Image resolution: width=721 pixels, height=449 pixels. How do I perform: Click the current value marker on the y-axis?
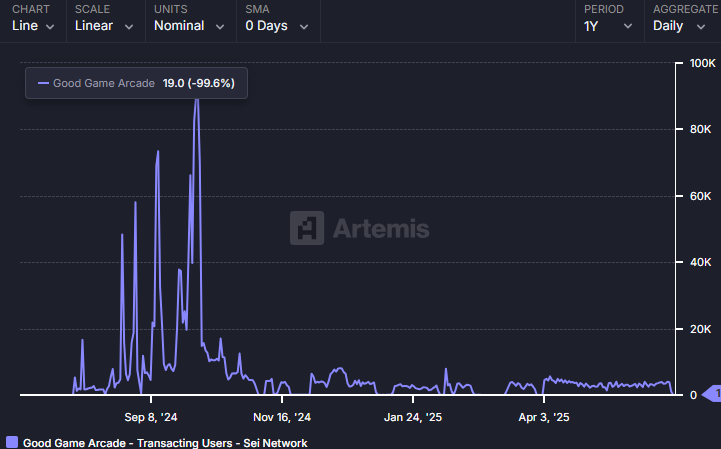click(x=713, y=394)
